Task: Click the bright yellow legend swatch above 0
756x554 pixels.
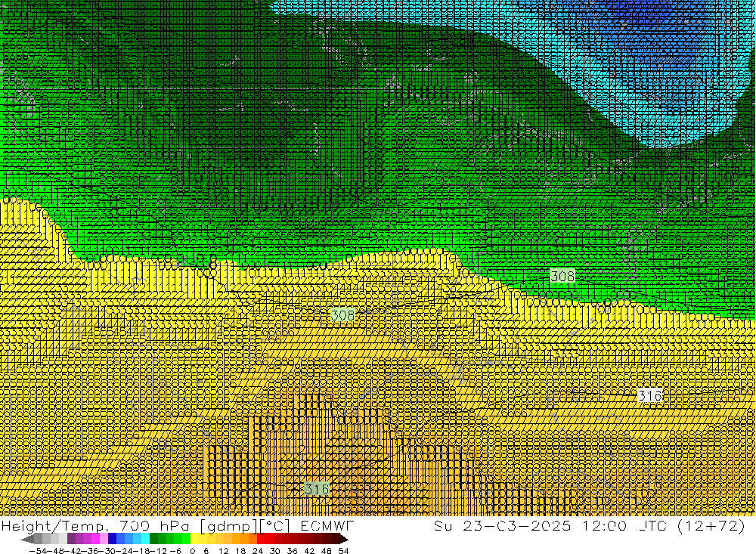Action: coord(194,539)
